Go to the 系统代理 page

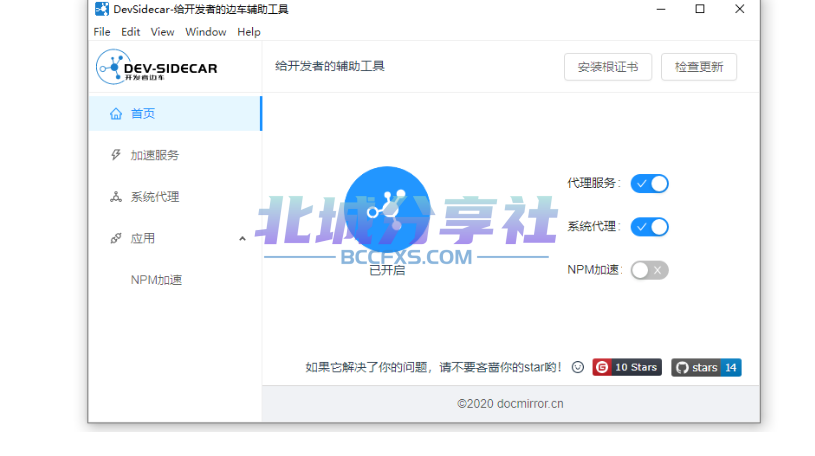click(175, 197)
